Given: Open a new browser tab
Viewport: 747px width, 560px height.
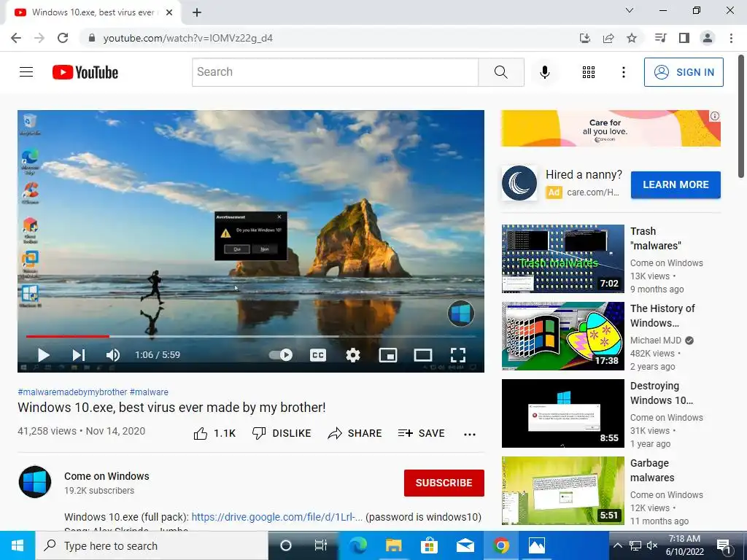Looking at the screenshot, I should coord(197,12).
